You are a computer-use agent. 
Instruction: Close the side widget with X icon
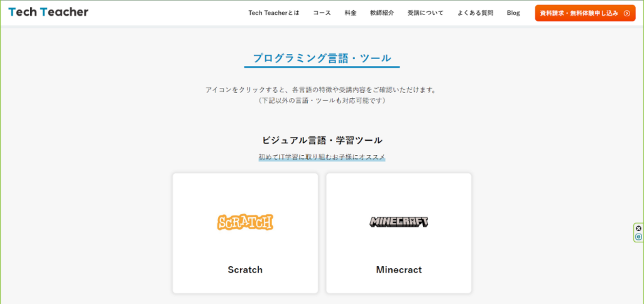639,229
